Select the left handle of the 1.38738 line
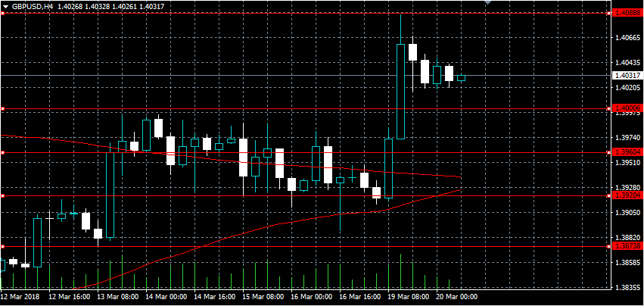 click(x=2, y=246)
